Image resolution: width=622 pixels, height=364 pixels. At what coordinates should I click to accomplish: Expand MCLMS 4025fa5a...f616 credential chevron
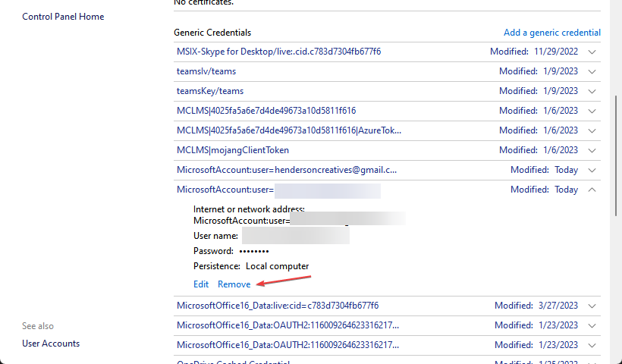[x=592, y=111]
